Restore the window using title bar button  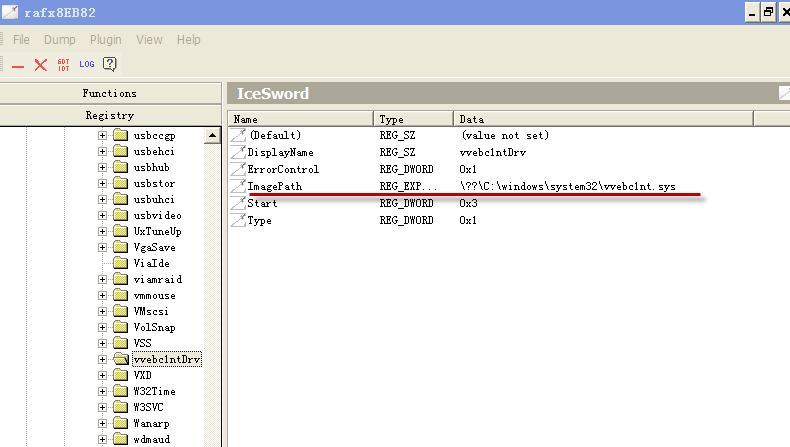coord(768,12)
